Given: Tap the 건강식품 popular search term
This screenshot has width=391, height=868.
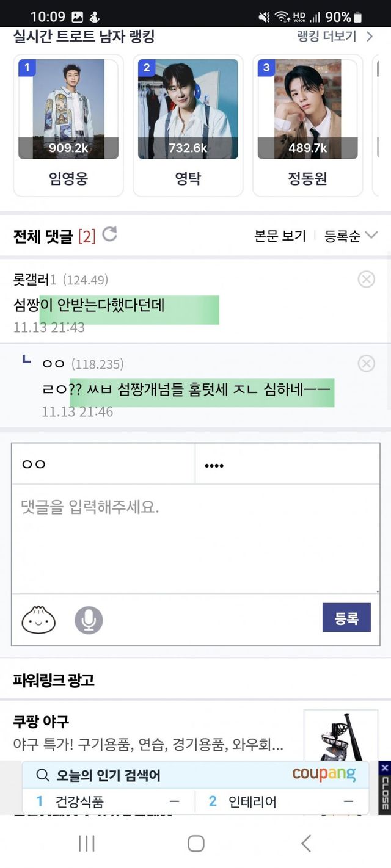Looking at the screenshot, I should [x=79, y=801].
